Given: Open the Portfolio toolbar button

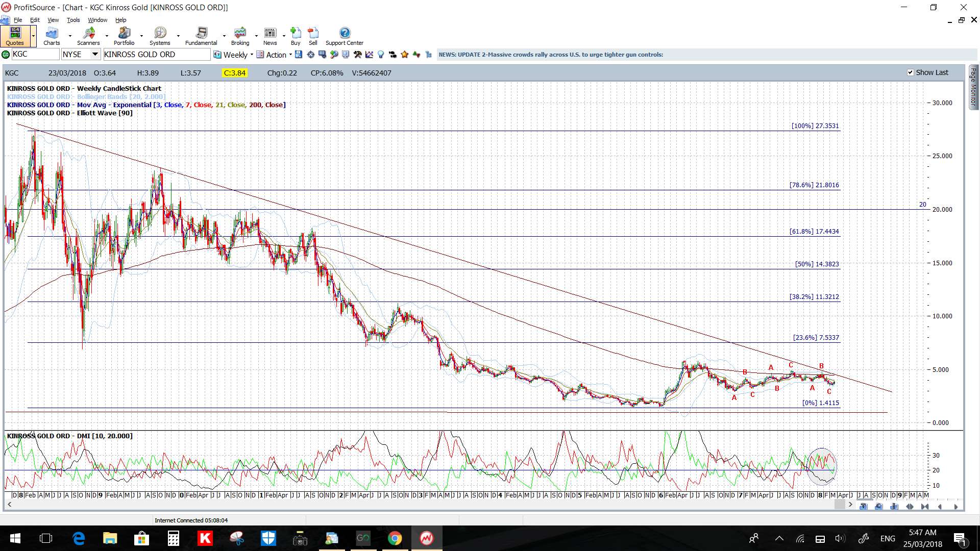Looking at the screenshot, I should [x=124, y=36].
